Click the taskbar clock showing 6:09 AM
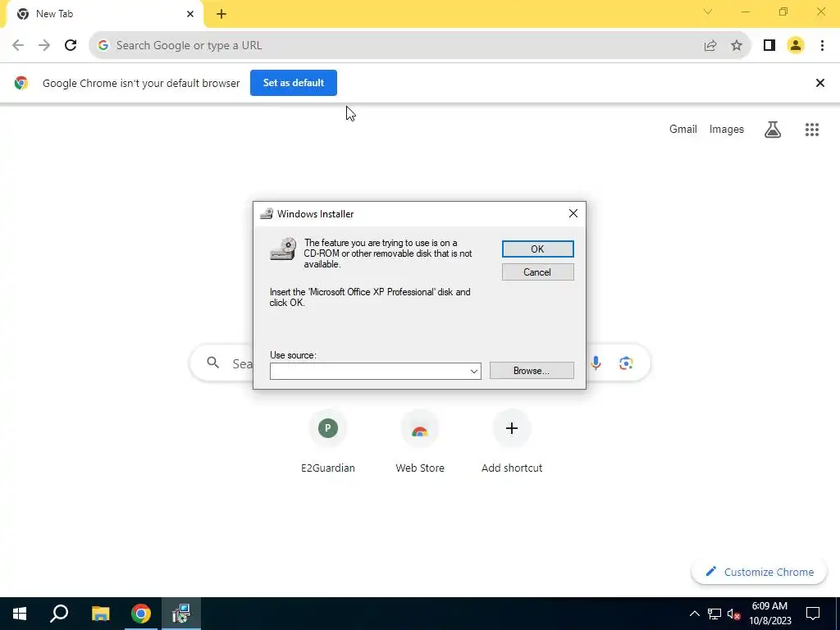This screenshot has width=840, height=630. tap(769, 614)
